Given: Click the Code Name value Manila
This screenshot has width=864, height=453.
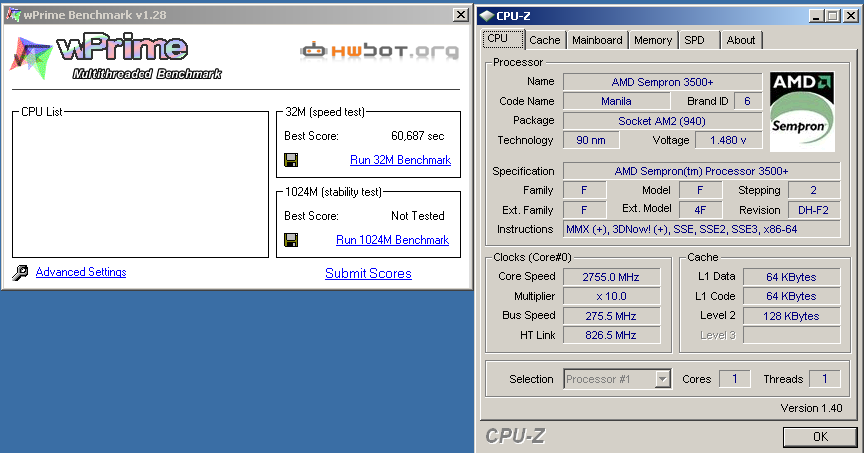Looking at the screenshot, I should tap(616, 101).
